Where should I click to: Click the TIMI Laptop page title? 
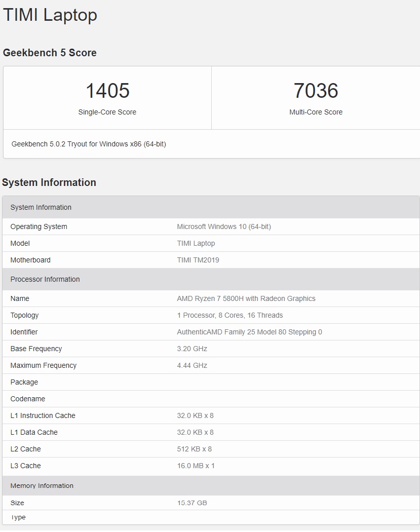(x=50, y=15)
